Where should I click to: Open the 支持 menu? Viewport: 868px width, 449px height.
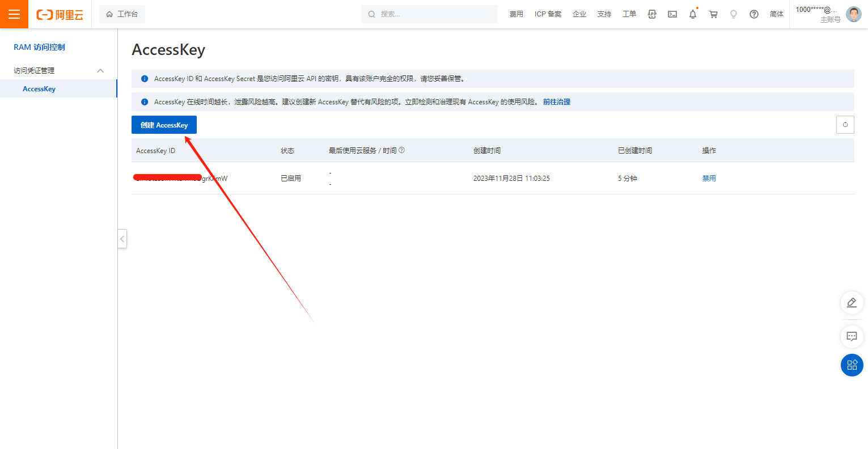[x=604, y=14]
